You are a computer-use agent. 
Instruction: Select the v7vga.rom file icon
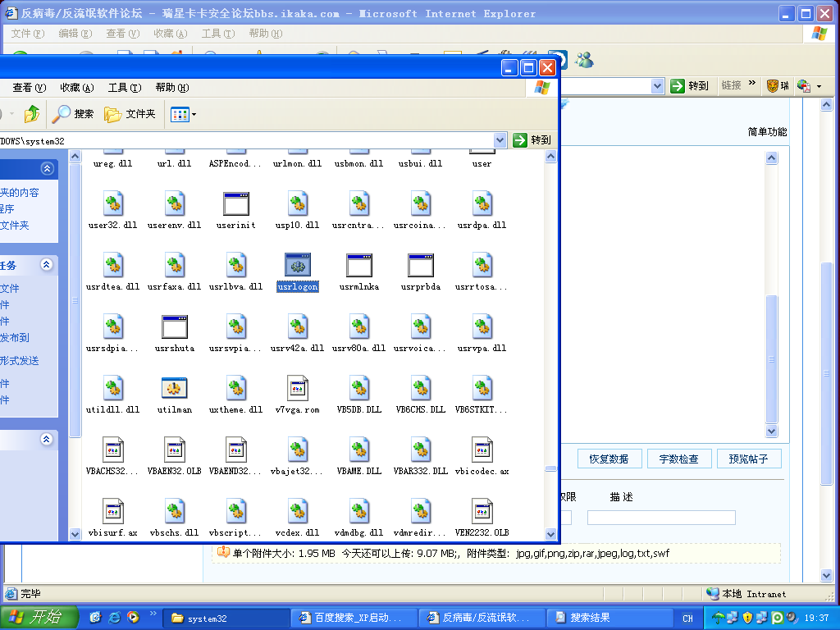coord(297,388)
